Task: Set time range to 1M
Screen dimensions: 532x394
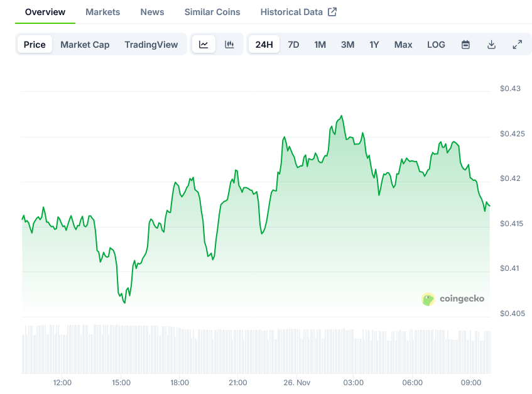Action: pos(320,45)
